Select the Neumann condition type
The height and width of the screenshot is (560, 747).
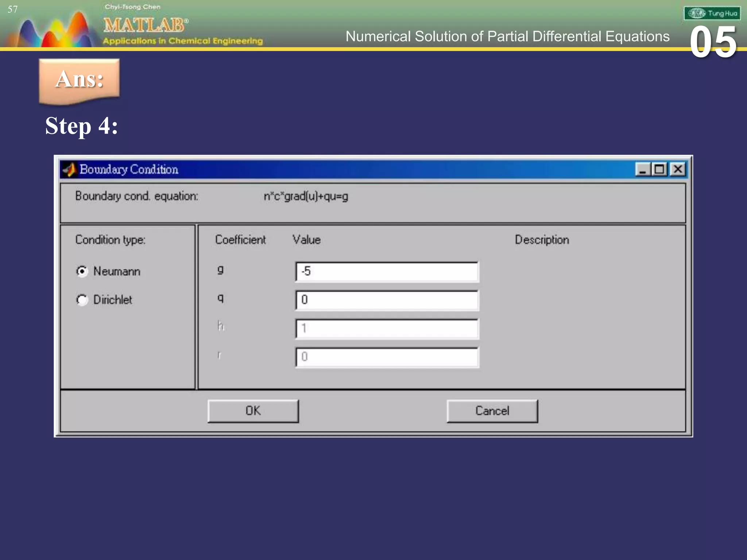(x=82, y=271)
